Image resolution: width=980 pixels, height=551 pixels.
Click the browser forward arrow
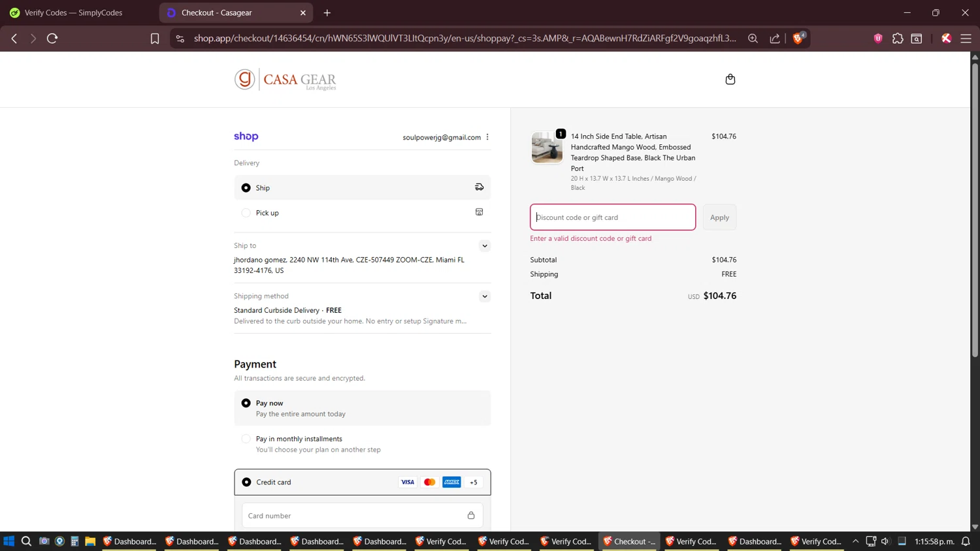pos(33,39)
